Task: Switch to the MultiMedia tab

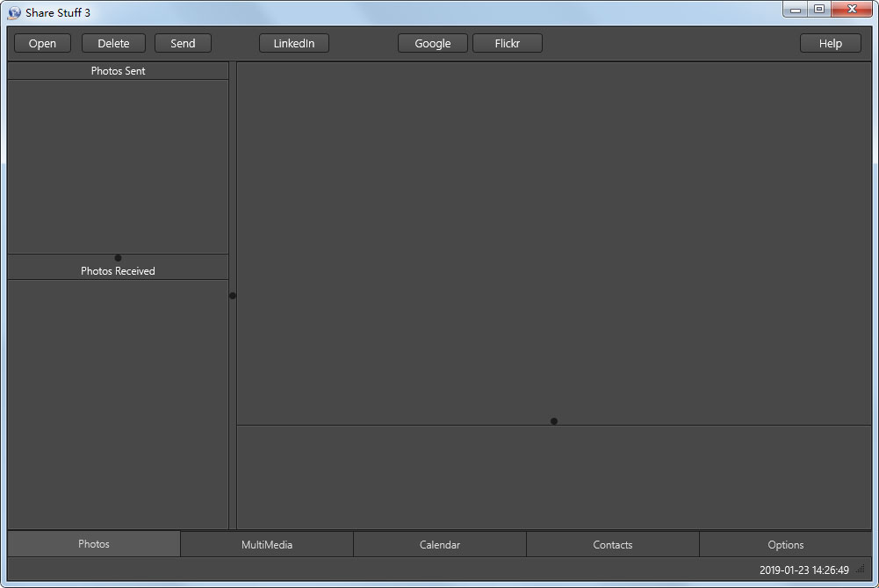Action: click(x=267, y=545)
